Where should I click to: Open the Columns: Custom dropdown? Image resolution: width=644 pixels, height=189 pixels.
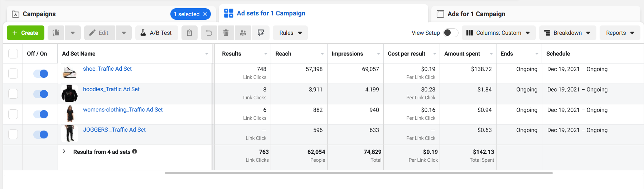498,33
